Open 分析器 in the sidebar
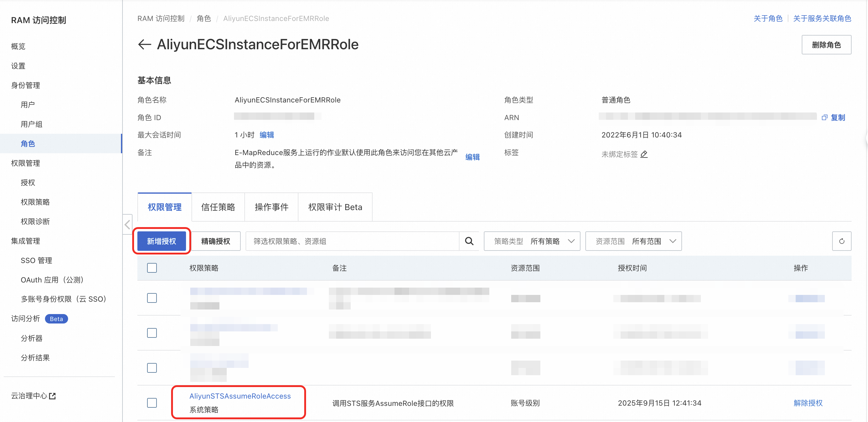This screenshot has height=422, width=868. point(31,338)
